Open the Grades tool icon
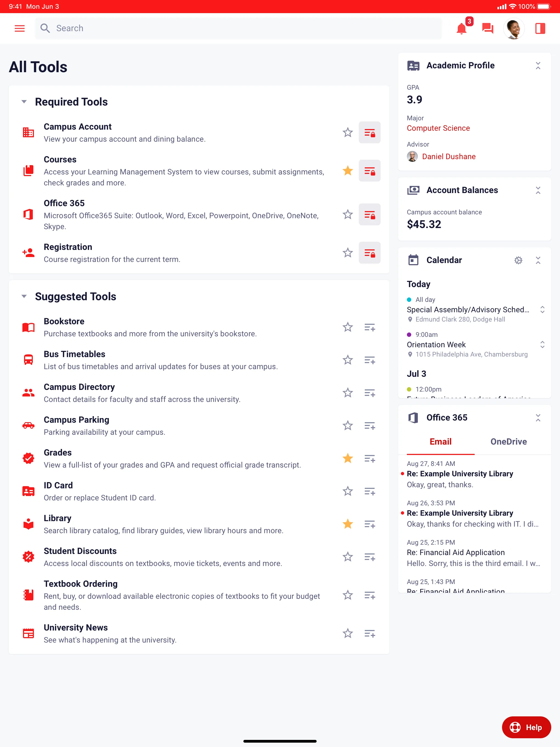 pos(28,458)
